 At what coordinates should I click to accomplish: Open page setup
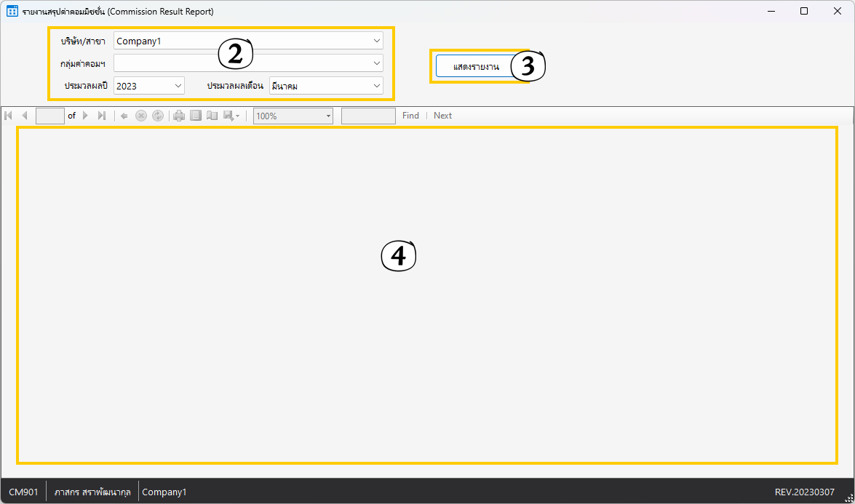click(x=212, y=116)
